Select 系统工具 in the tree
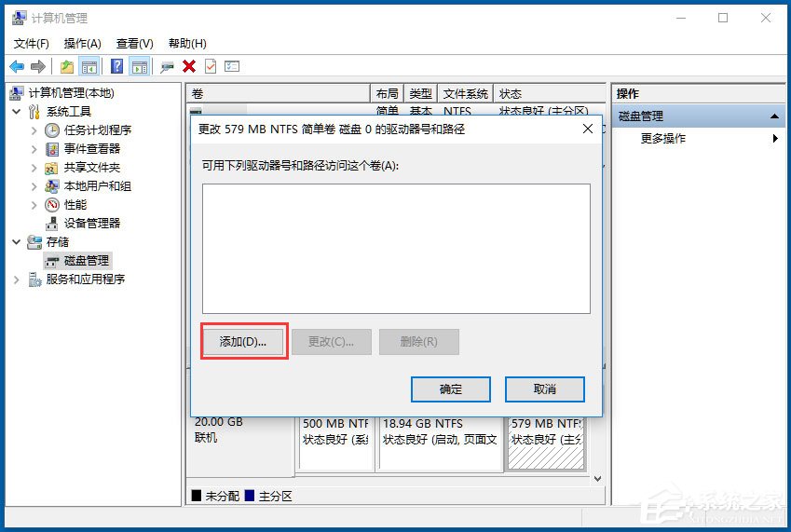The image size is (791, 532). tap(69, 112)
